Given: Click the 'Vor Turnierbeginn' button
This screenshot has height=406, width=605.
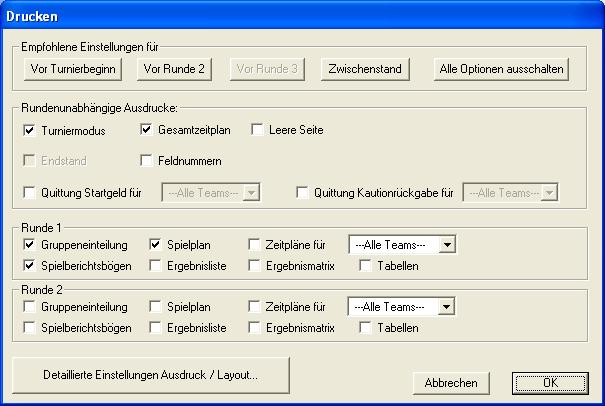Looking at the screenshot, I should 73,69.
